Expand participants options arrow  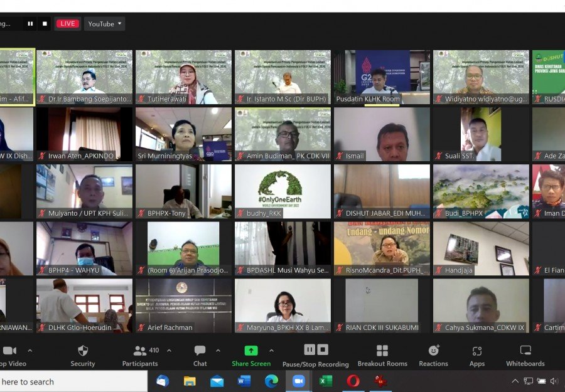169,350
